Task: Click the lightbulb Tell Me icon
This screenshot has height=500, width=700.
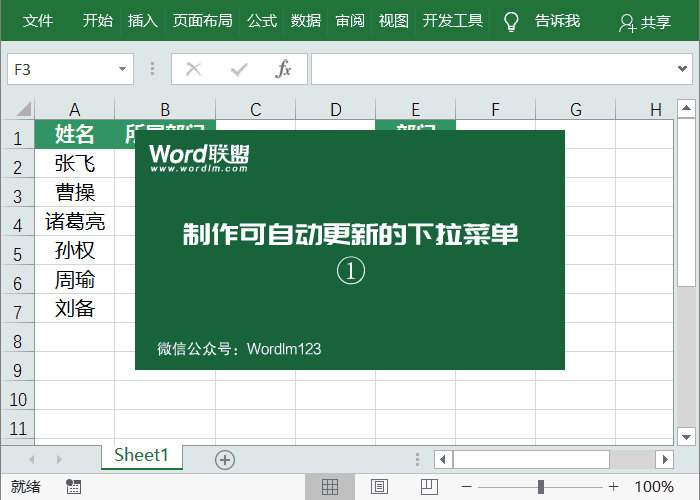Action: pos(511,21)
